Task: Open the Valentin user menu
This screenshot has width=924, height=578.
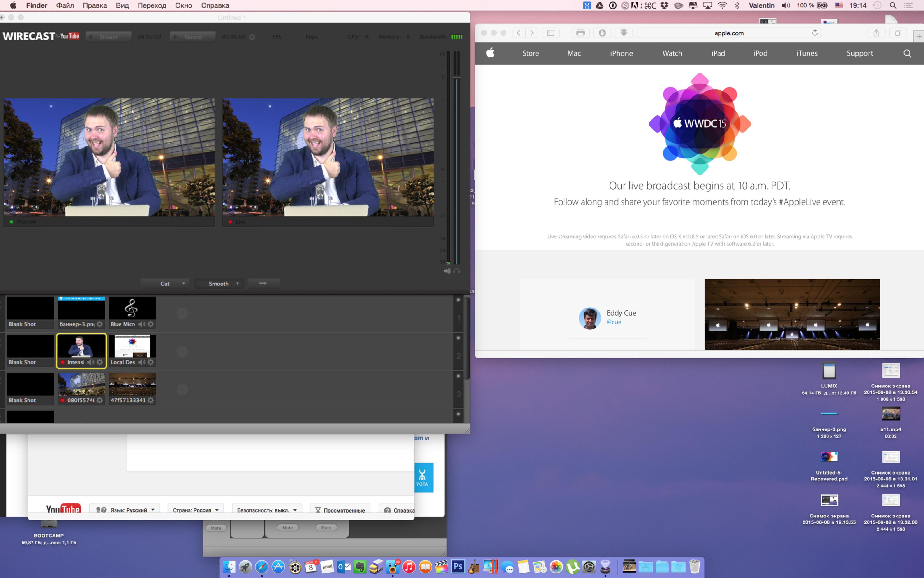Action: 761,5
